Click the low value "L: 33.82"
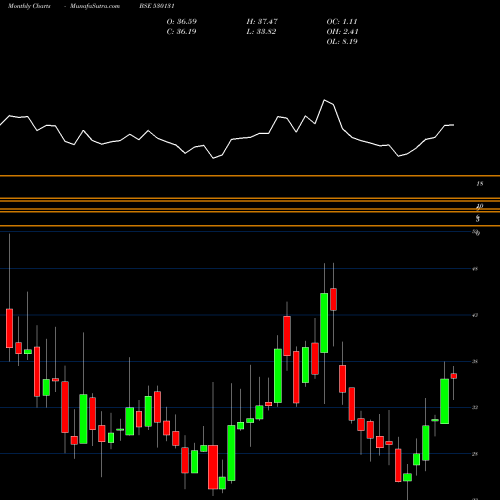The width and height of the screenshot is (500, 500). click(261, 32)
